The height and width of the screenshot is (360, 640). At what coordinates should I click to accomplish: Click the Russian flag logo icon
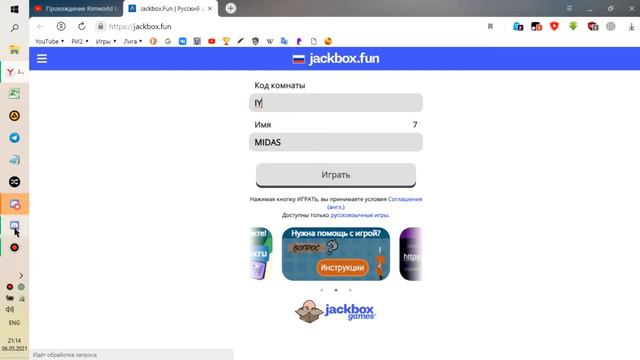point(298,59)
